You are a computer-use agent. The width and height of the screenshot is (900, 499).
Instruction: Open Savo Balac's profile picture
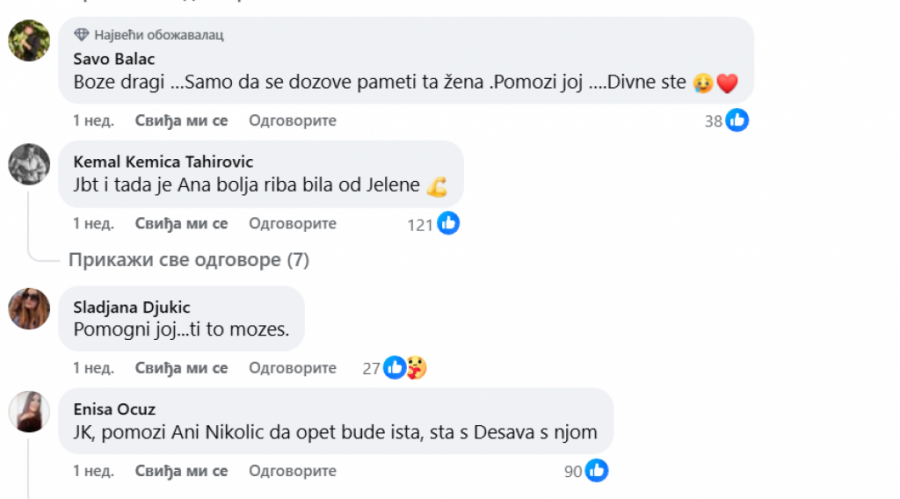pyautogui.click(x=29, y=41)
